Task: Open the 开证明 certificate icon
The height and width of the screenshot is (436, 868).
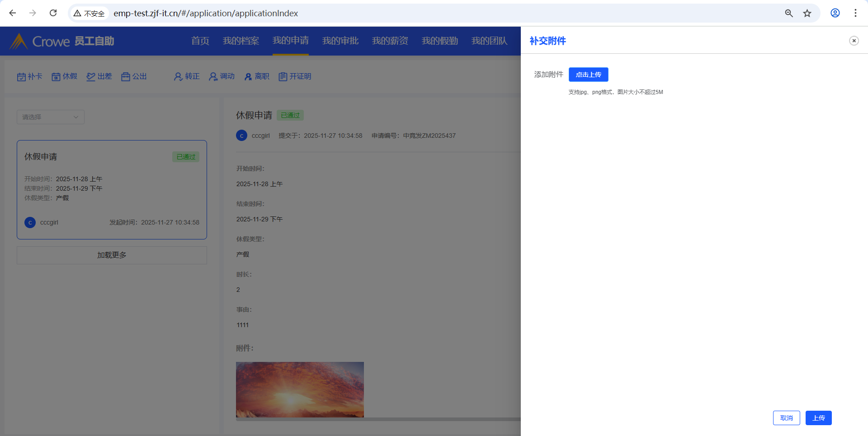Action: pos(283,77)
